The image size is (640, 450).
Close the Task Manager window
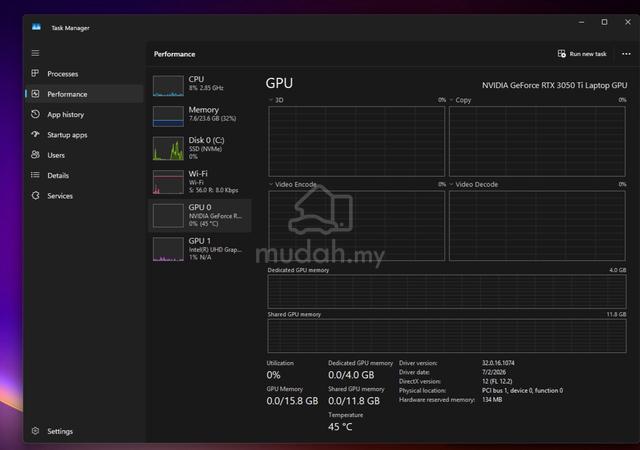point(628,22)
